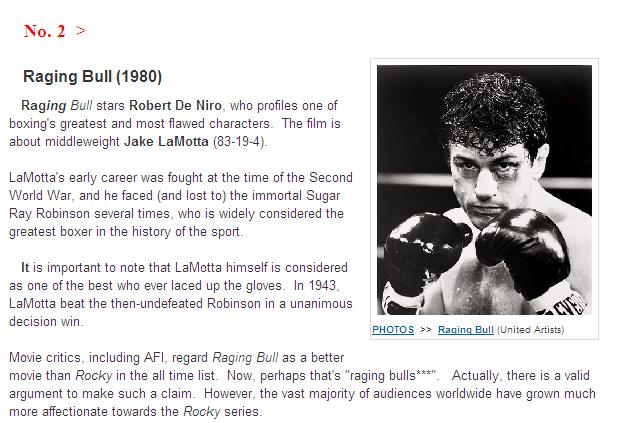Viewport: 620px width, 423px height.
Task: Click the bold word "It" starting third paragraph
Action: point(25,268)
